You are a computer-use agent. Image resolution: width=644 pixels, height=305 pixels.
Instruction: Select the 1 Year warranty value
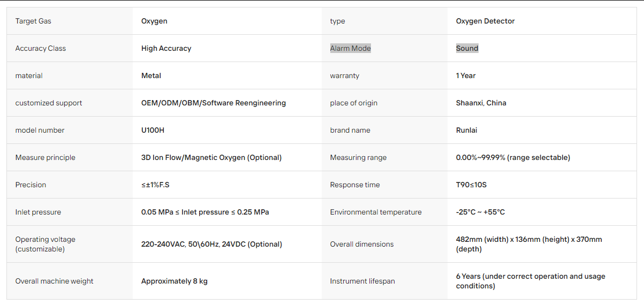(x=466, y=75)
